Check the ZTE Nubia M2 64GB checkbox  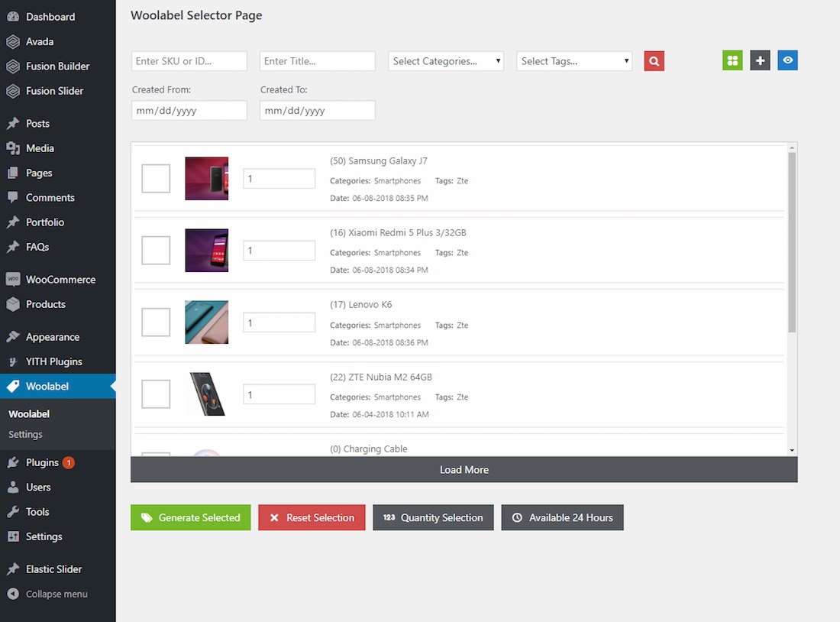156,394
